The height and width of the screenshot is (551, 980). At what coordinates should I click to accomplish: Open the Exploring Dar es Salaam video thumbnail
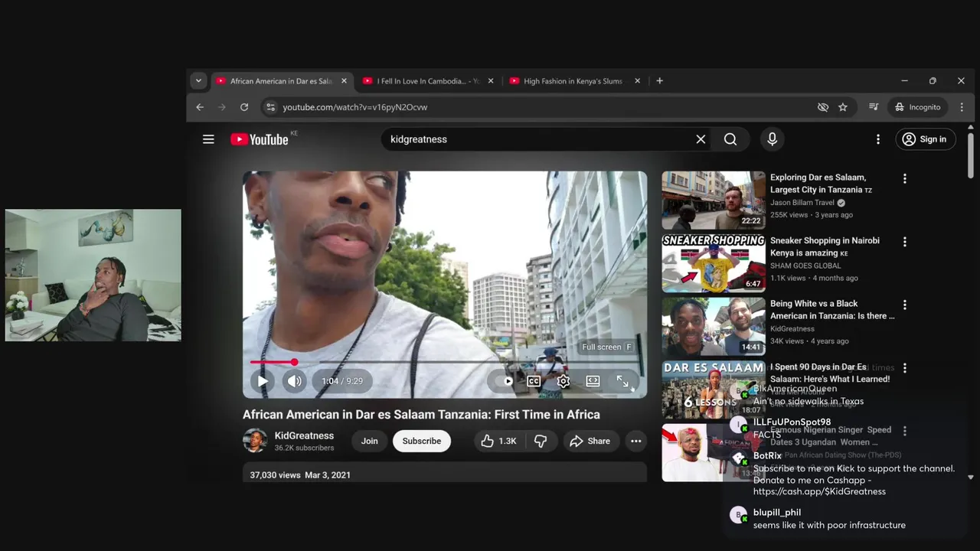(x=714, y=200)
